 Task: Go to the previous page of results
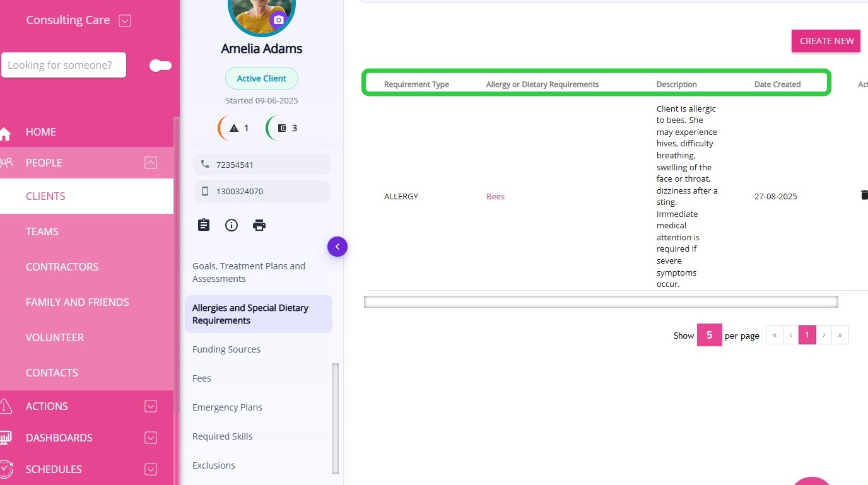pyautogui.click(x=791, y=335)
